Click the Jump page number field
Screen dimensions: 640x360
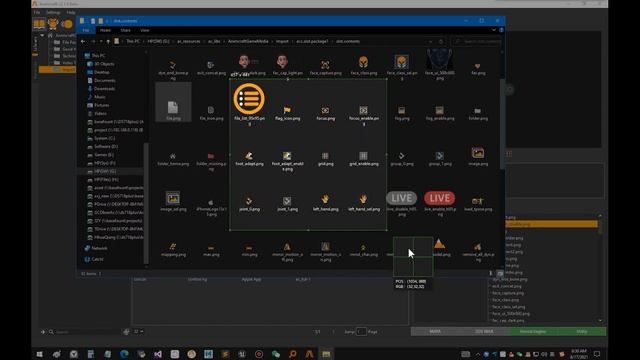point(361,332)
